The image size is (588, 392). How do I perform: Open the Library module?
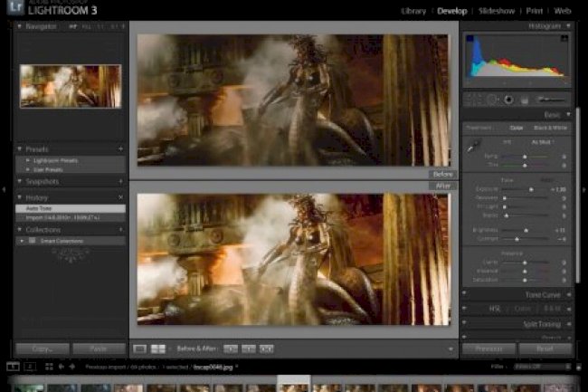415,10
